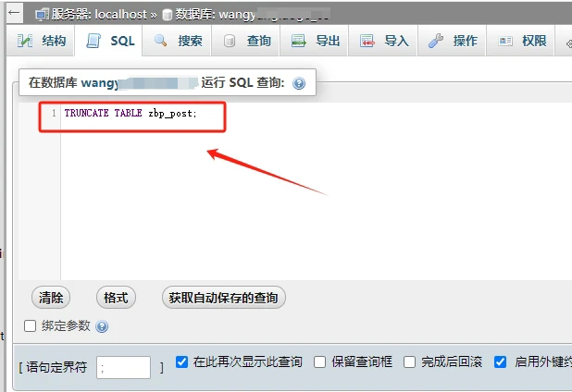Image resolution: width=572 pixels, height=392 pixels.
Task: Click the help icon next to 绑定参数
Action: pos(102,326)
